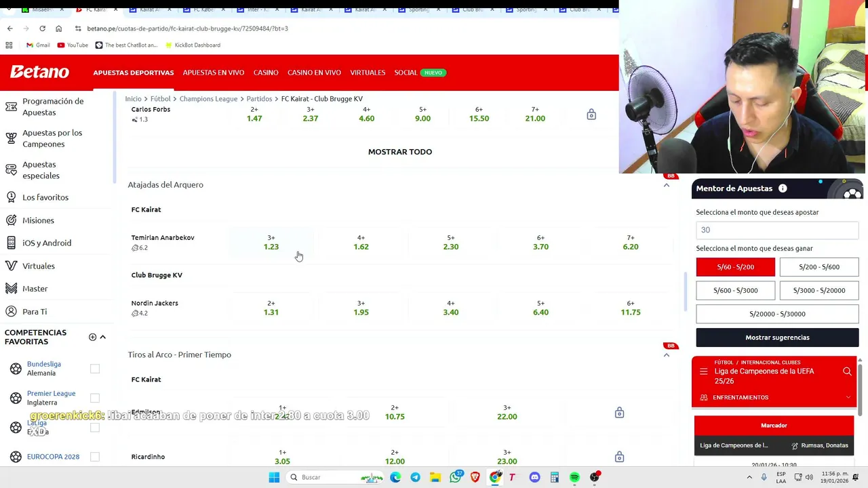
Task: Open WhatsApp from the taskbar
Action: [455, 477]
